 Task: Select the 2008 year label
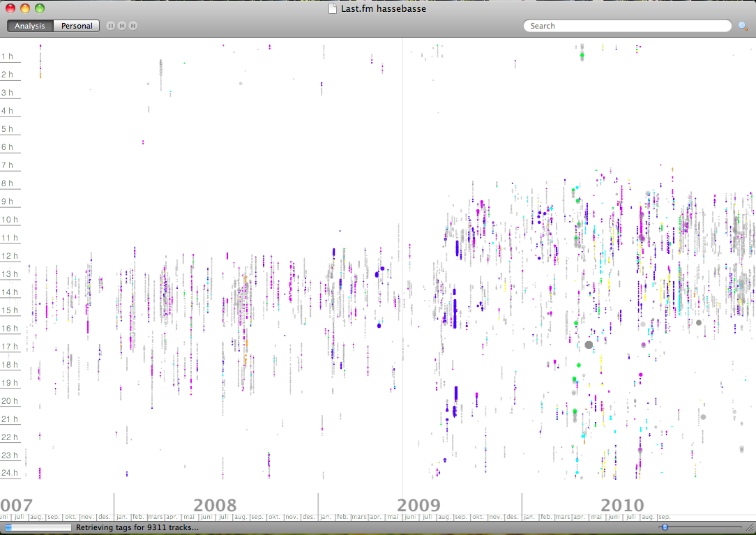click(215, 505)
